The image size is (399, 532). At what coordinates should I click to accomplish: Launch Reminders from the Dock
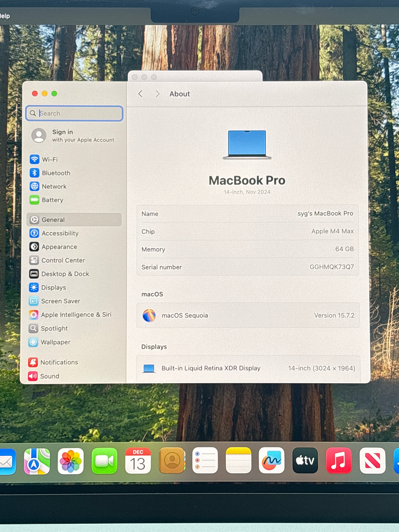pos(205,460)
